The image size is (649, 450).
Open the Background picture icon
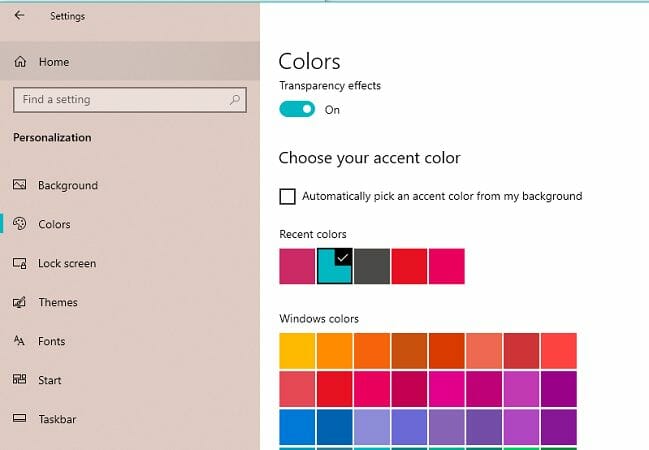click(19, 185)
